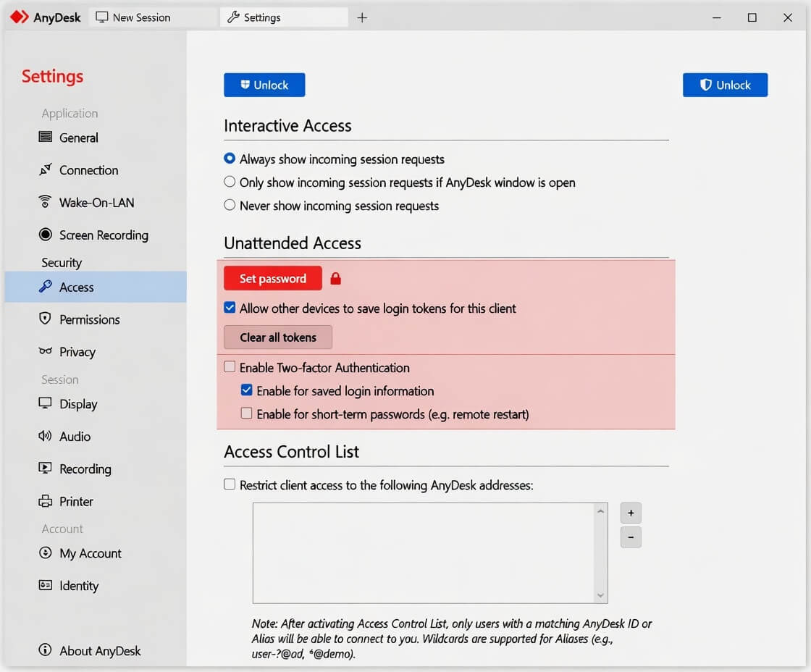Click the Screen Recording circle icon
This screenshot has height=672, width=811.
pyautogui.click(x=46, y=235)
